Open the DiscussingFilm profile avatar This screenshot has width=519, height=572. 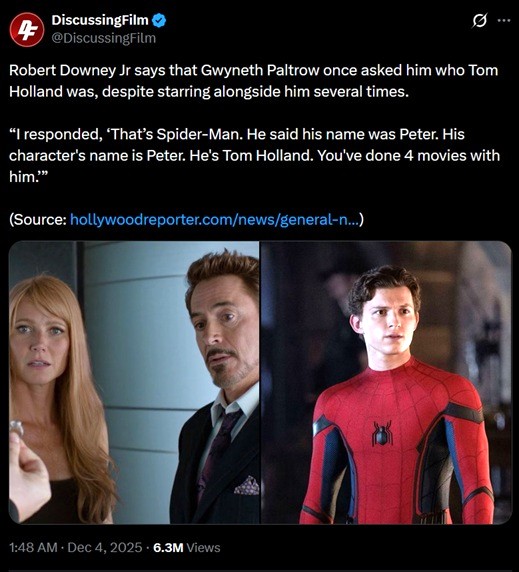pos(27,30)
